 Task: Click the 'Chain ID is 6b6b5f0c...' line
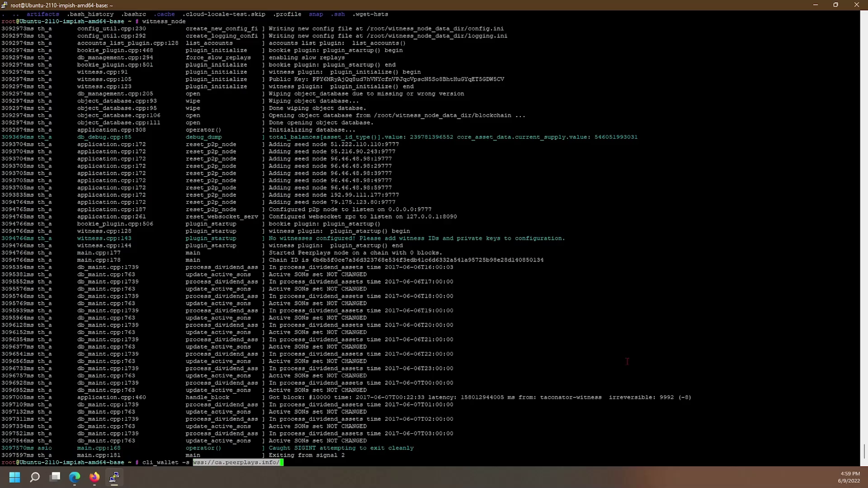406,260
